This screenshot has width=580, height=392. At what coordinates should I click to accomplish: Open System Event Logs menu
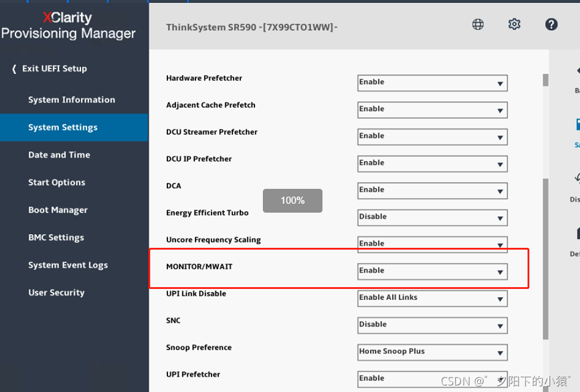pos(68,265)
